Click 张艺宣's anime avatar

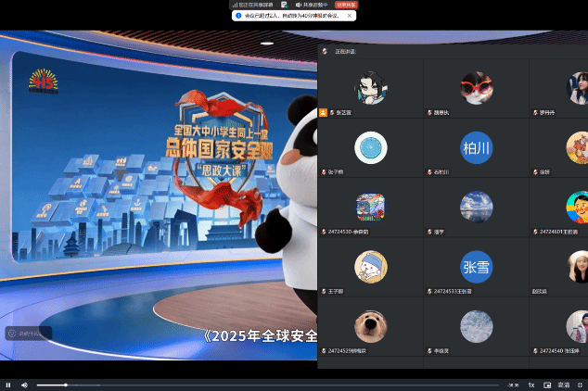point(370,88)
